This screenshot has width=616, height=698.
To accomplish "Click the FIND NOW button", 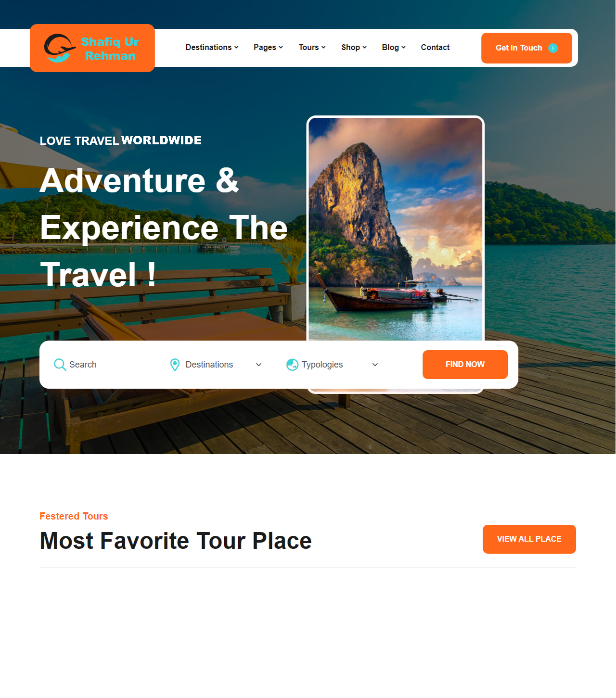I will [465, 365].
